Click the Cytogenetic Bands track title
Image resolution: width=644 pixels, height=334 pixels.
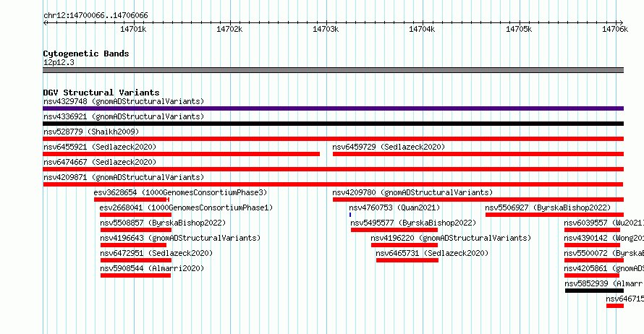click(x=86, y=53)
